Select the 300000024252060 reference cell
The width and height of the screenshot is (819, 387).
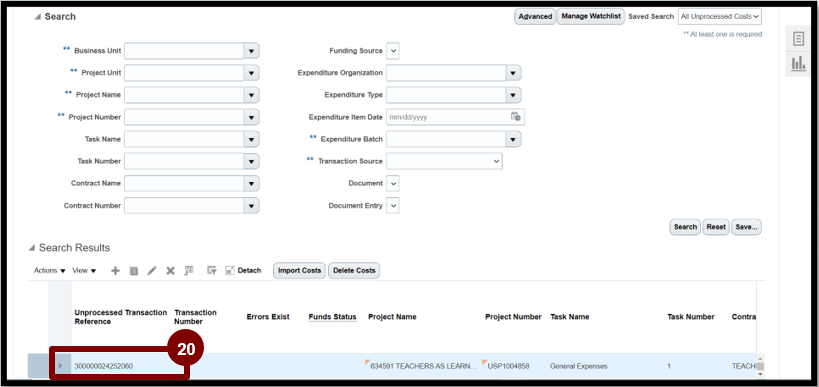(103, 366)
